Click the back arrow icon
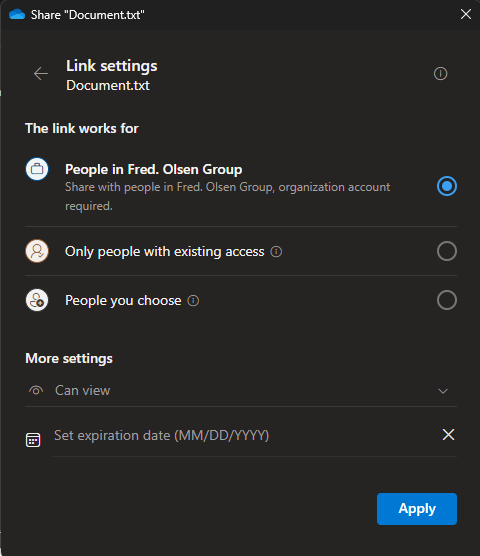Viewport: 480px width, 556px height. 41,74
